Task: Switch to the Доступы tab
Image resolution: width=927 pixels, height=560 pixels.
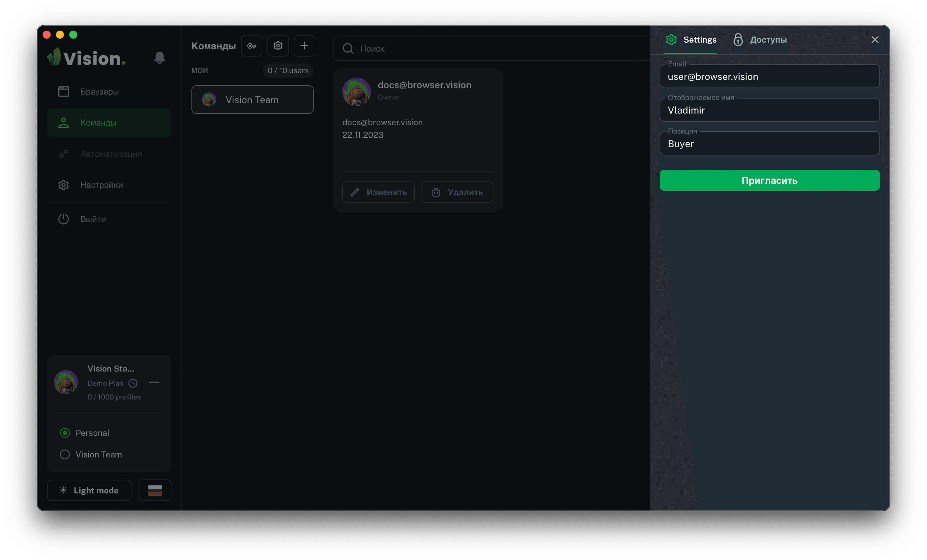Action: pos(760,40)
